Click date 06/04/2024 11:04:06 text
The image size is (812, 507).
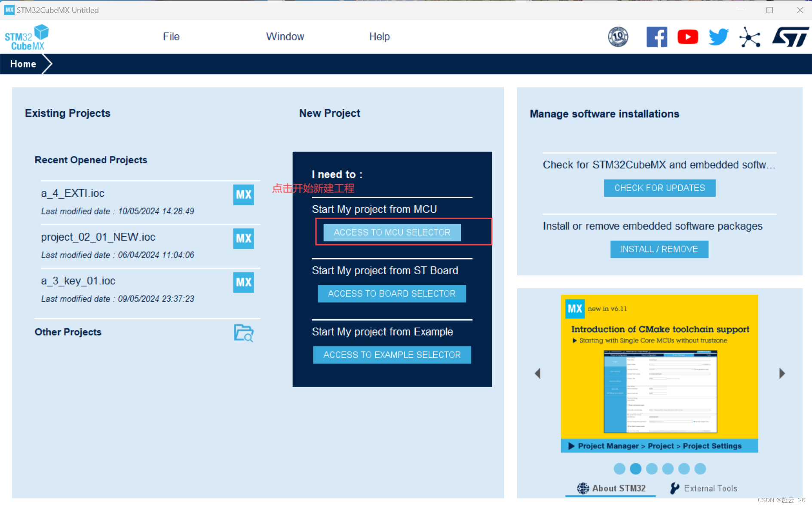tap(156, 255)
